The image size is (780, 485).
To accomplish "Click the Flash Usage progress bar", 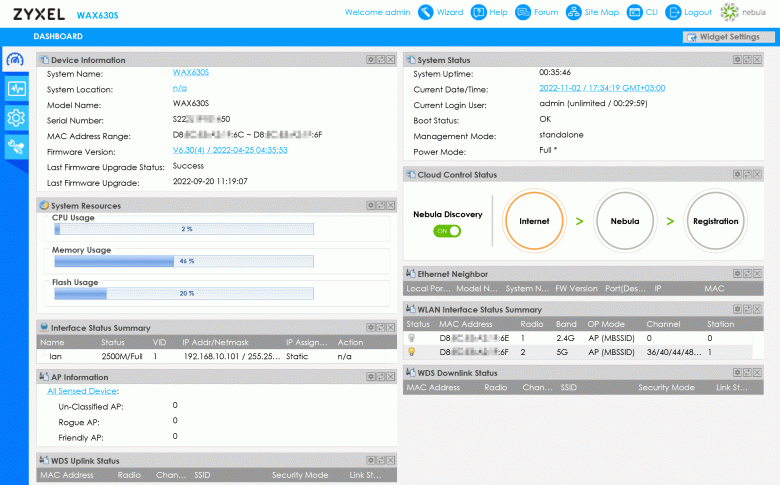I will [x=184, y=293].
